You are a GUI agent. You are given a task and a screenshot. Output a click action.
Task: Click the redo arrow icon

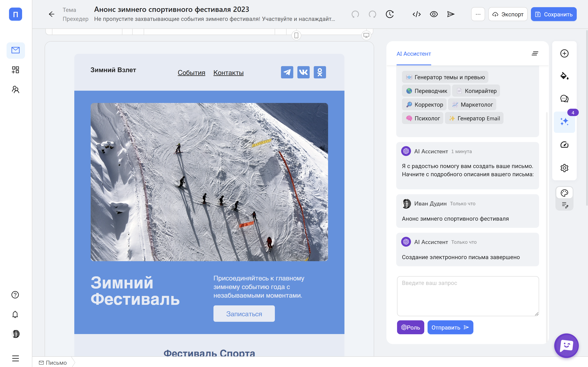372,14
